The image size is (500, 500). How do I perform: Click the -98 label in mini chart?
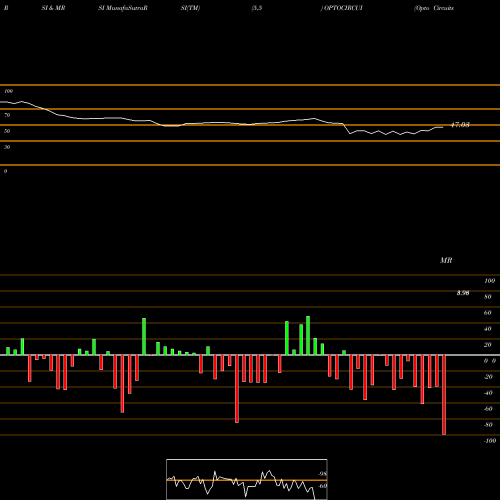(x=322, y=474)
